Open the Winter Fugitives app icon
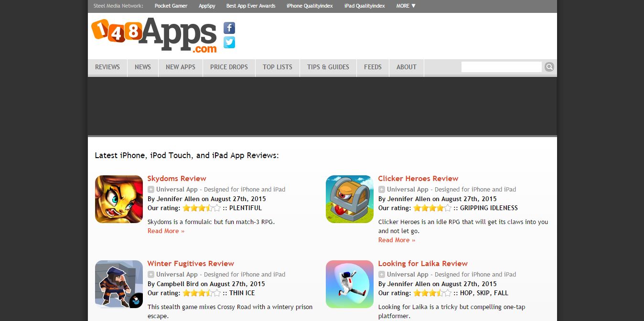This screenshot has height=321, width=644. click(x=119, y=284)
